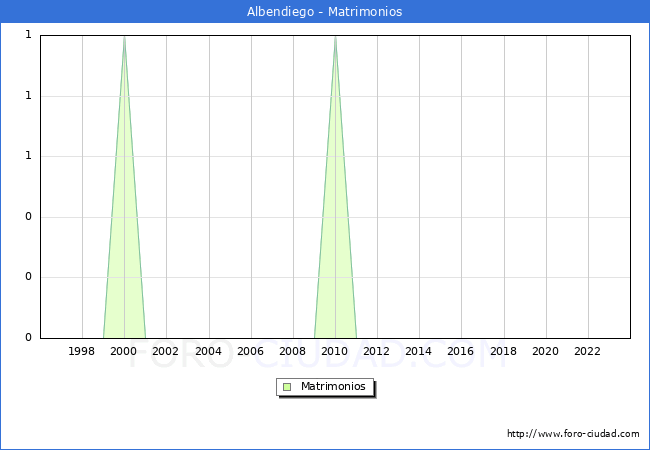Select x-axis label 2010
This screenshot has height=450, width=650.
tap(335, 351)
